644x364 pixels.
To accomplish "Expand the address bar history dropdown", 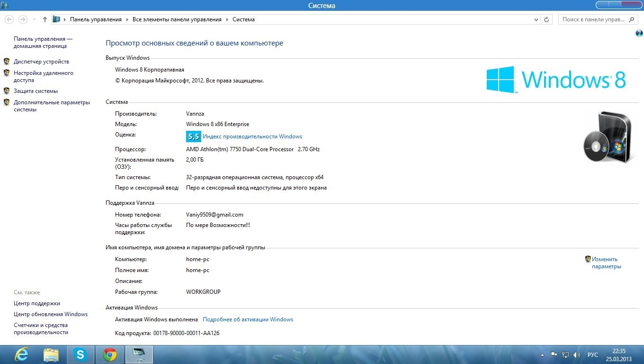I will pyautogui.click(x=536, y=19).
